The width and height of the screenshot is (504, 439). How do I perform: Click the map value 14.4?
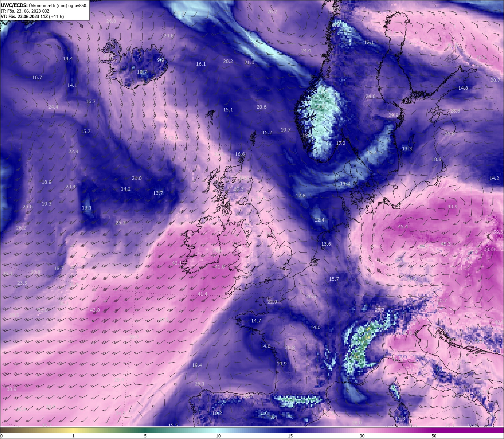pyautogui.click(x=68, y=58)
